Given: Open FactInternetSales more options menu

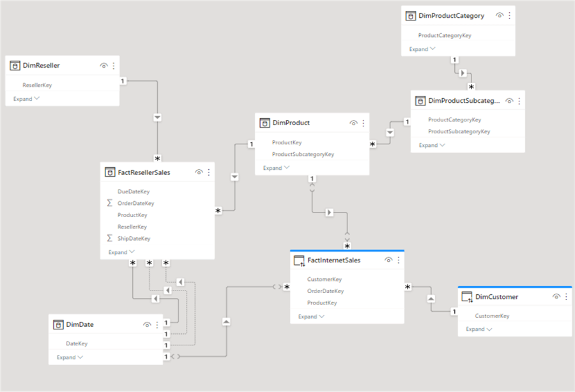Looking at the screenshot, I should click(399, 260).
